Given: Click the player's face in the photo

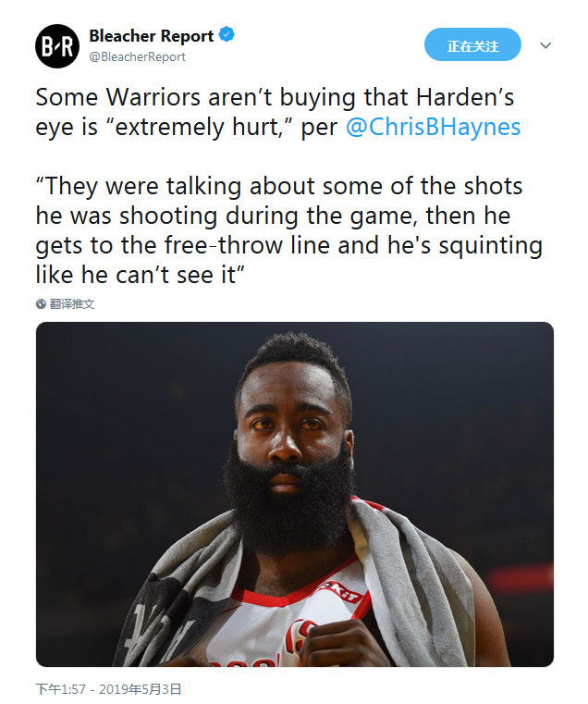Looking at the screenshot, I should click(292, 426).
